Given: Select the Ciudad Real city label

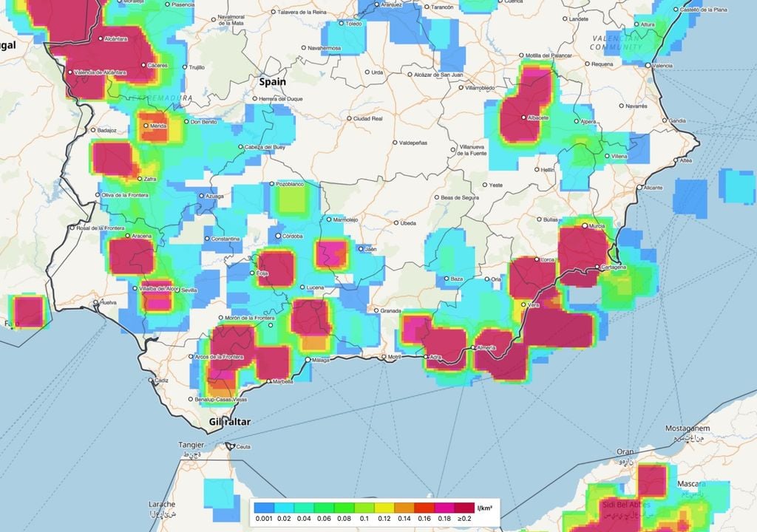Looking at the screenshot, I should point(368,118).
